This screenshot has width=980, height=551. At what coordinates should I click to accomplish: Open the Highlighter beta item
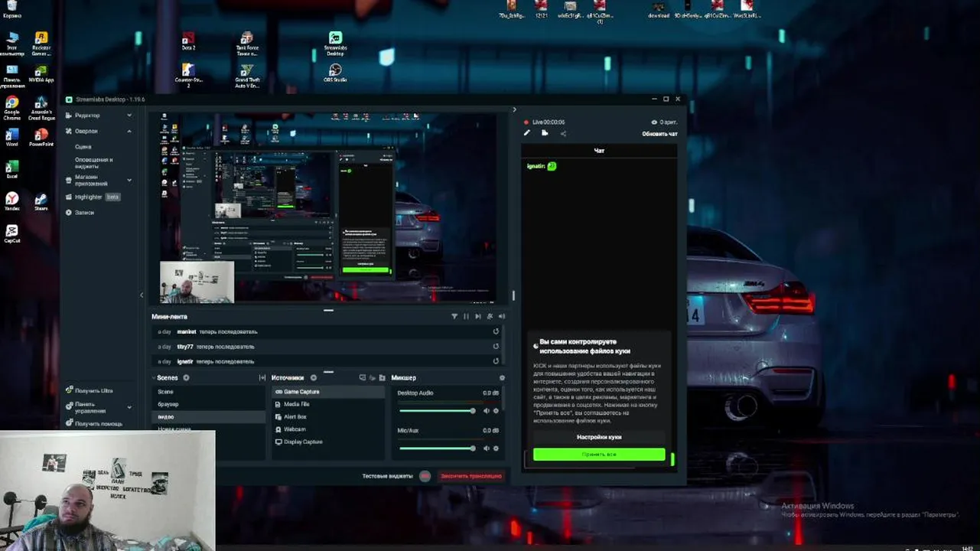pyautogui.click(x=93, y=197)
